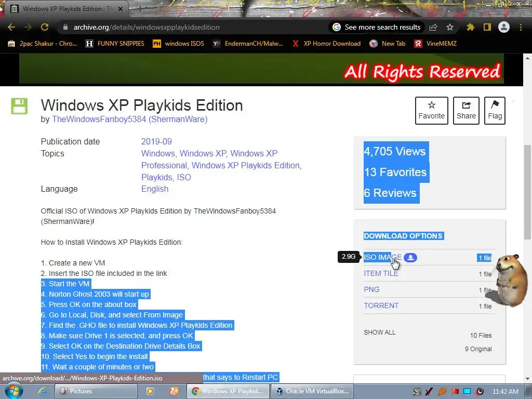The width and height of the screenshot is (532, 399).
Task: Open VineMEMZ bookmark
Action: point(436,44)
